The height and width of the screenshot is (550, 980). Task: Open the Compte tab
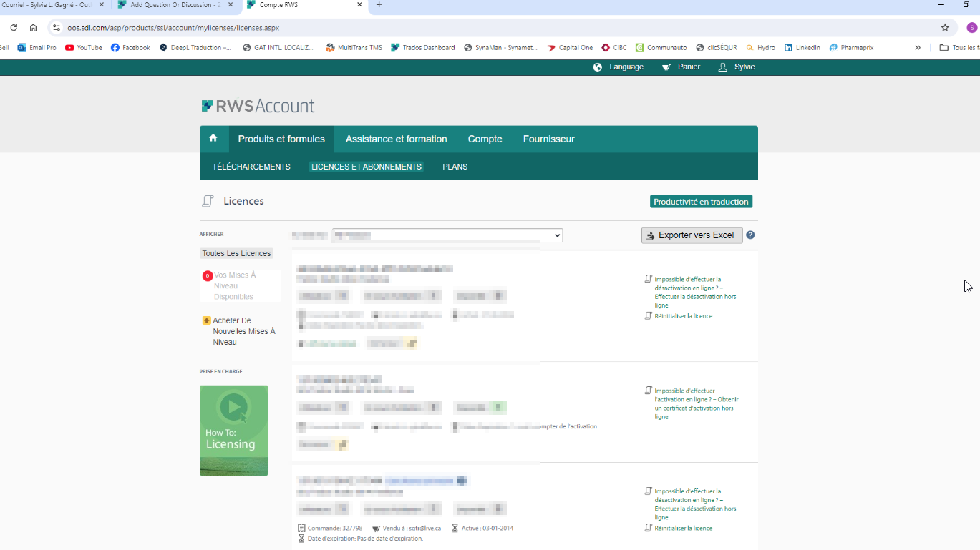[x=485, y=139]
